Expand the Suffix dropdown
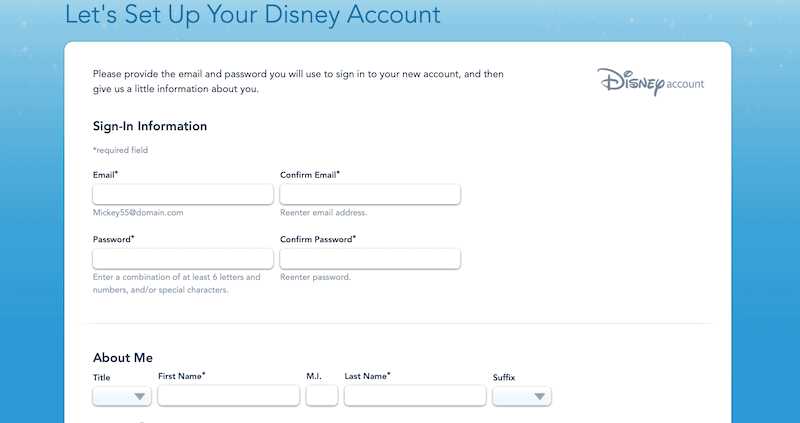This screenshot has width=800, height=423. [x=522, y=396]
